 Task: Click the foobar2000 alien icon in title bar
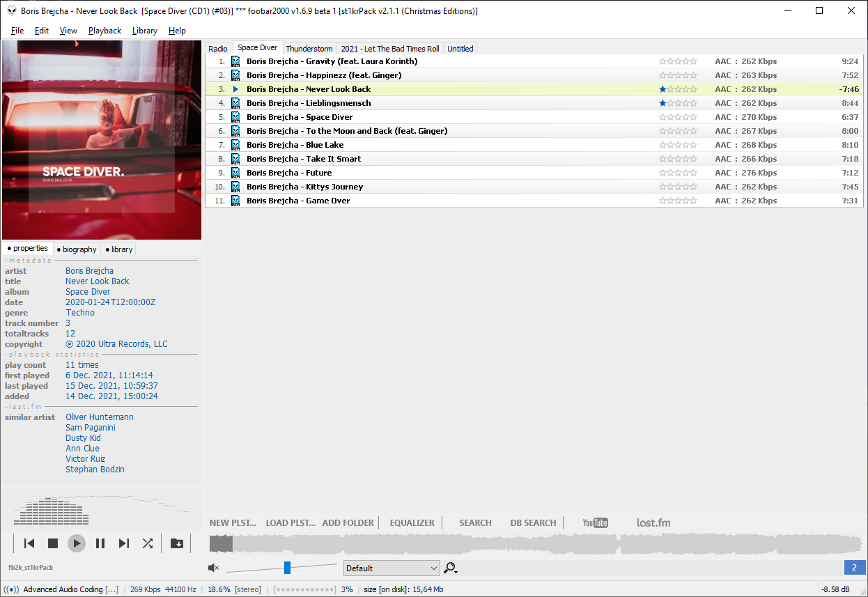[x=12, y=10]
